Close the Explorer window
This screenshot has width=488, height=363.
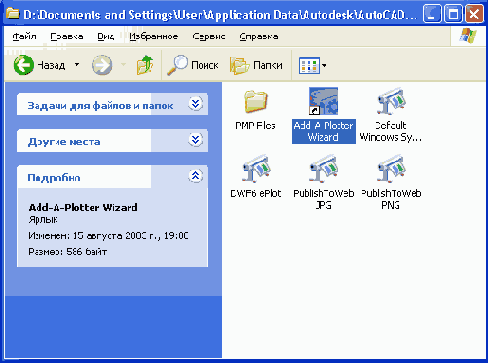tap(474, 14)
